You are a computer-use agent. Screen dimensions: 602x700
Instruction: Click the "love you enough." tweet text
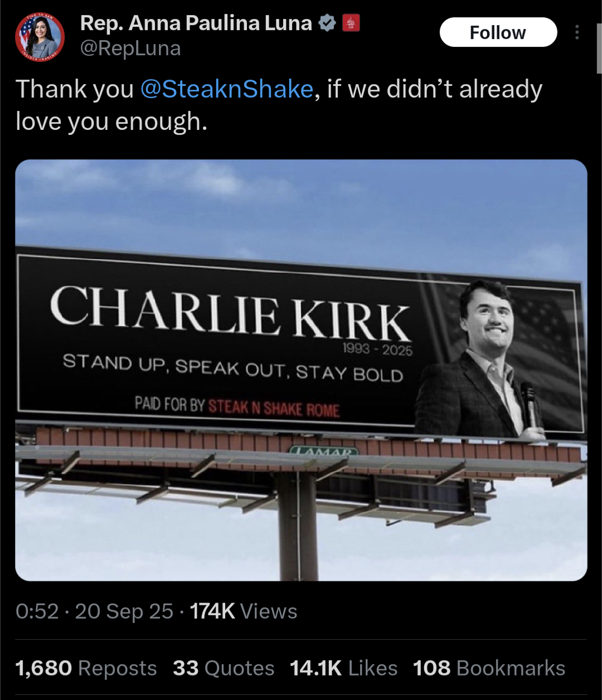(111, 121)
